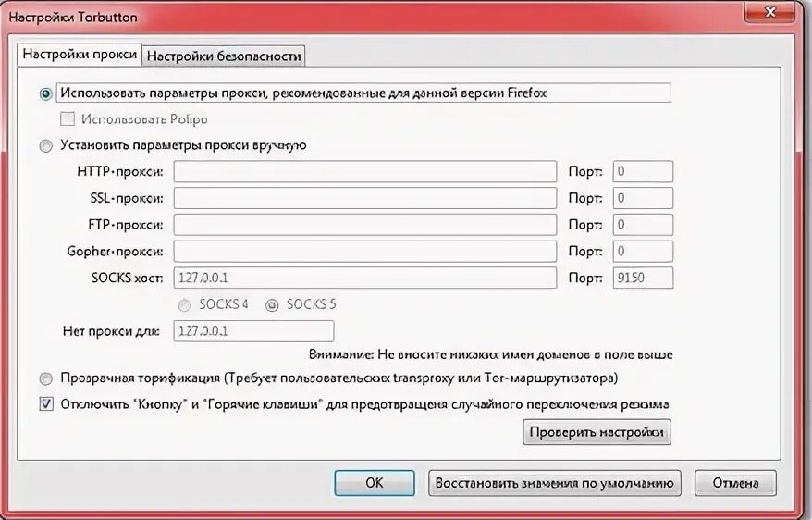The image size is (812, 520).
Task: Click the Настройки Torbutton title text
Action: click(73, 17)
